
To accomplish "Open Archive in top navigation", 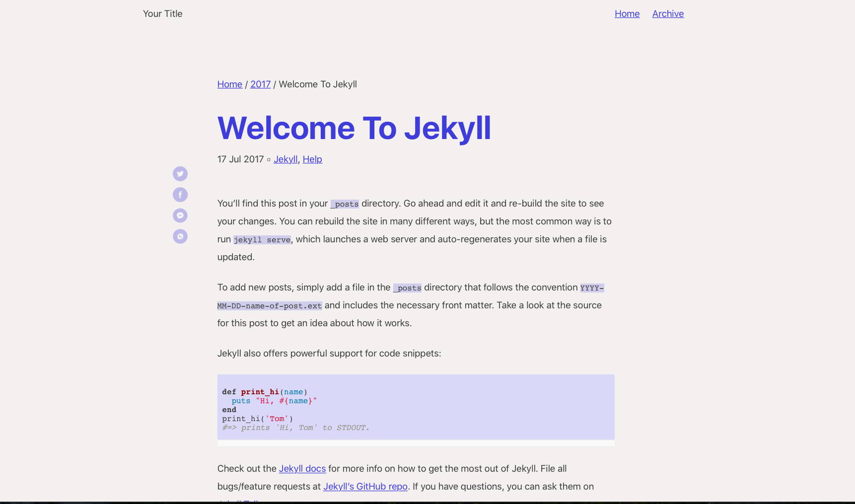I will (x=668, y=14).
